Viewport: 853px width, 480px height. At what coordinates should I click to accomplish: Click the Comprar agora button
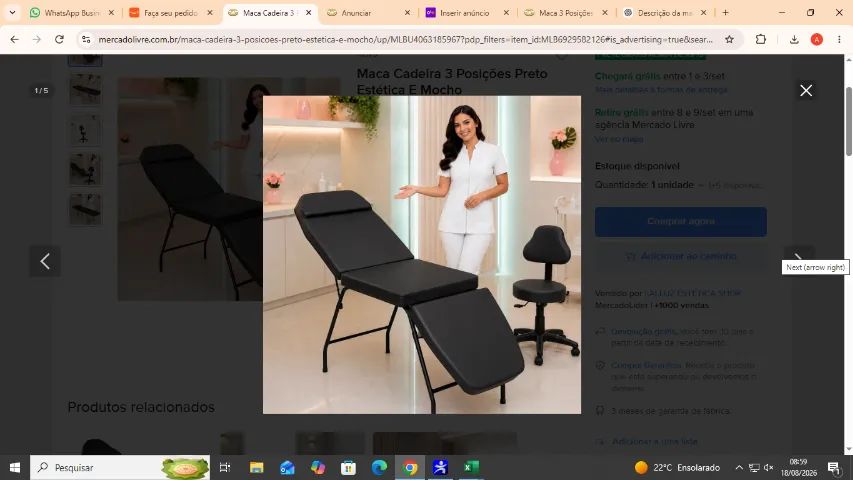[681, 221]
